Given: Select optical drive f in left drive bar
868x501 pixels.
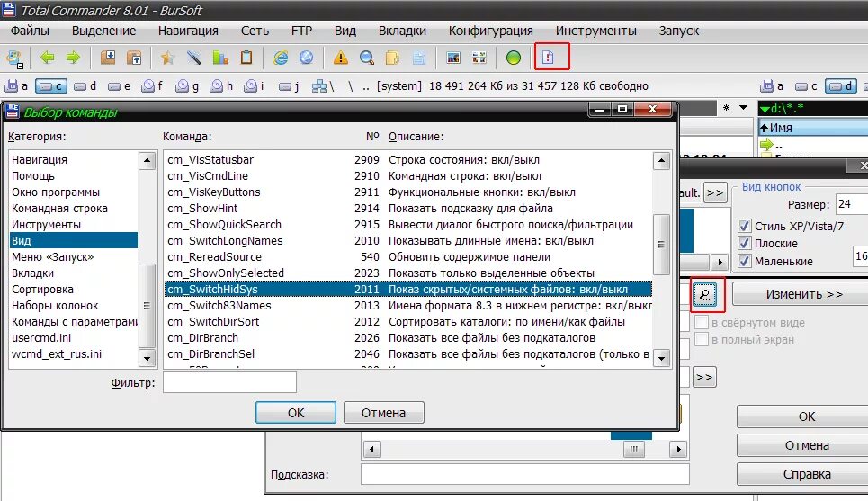Looking at the screenshot, I should pos(152,85).
